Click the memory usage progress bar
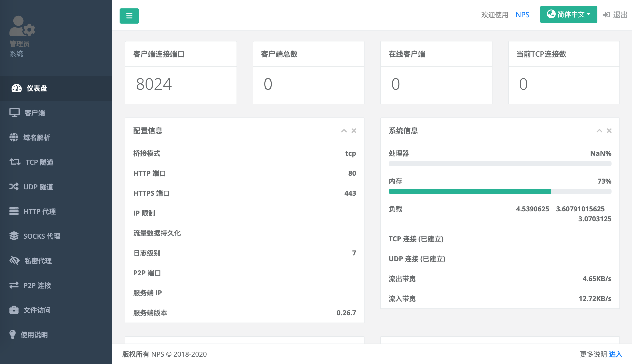The image size is (632, 364). click(x=500, y=191)
